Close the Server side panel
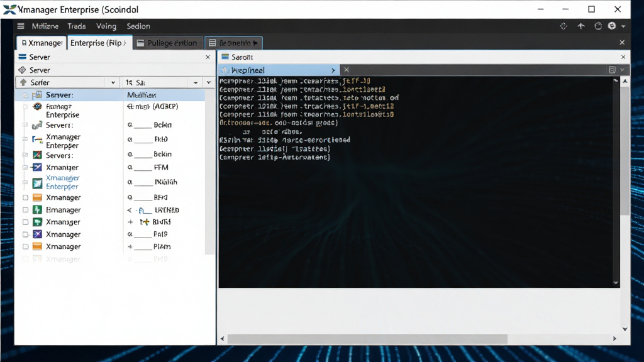The height and width of the screenshot is (362, 644). click(208, 57)
